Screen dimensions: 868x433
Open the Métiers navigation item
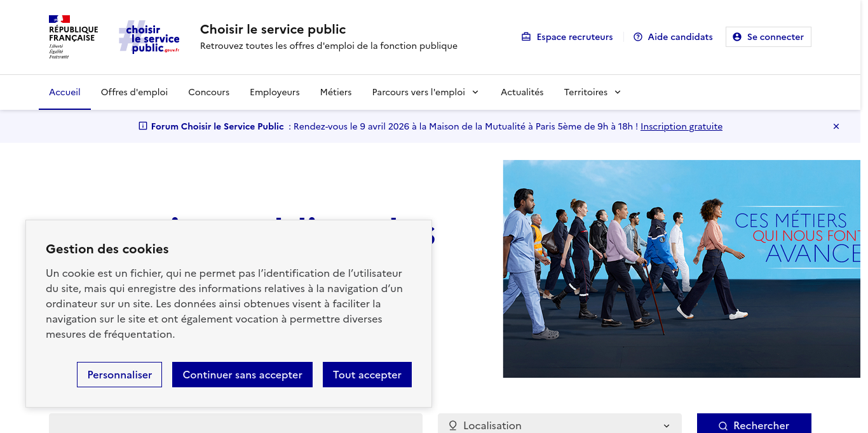tap(336, 92)
